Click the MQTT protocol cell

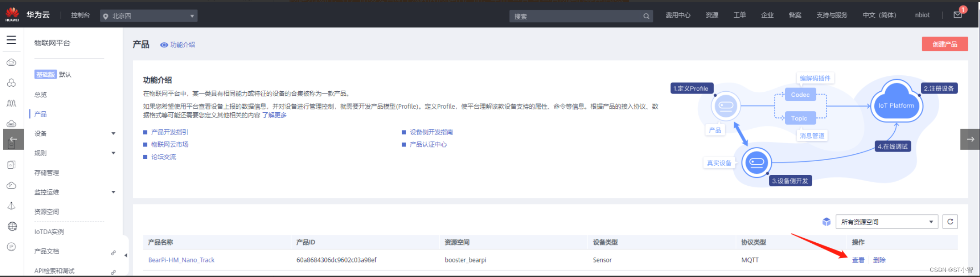(750, 260)
